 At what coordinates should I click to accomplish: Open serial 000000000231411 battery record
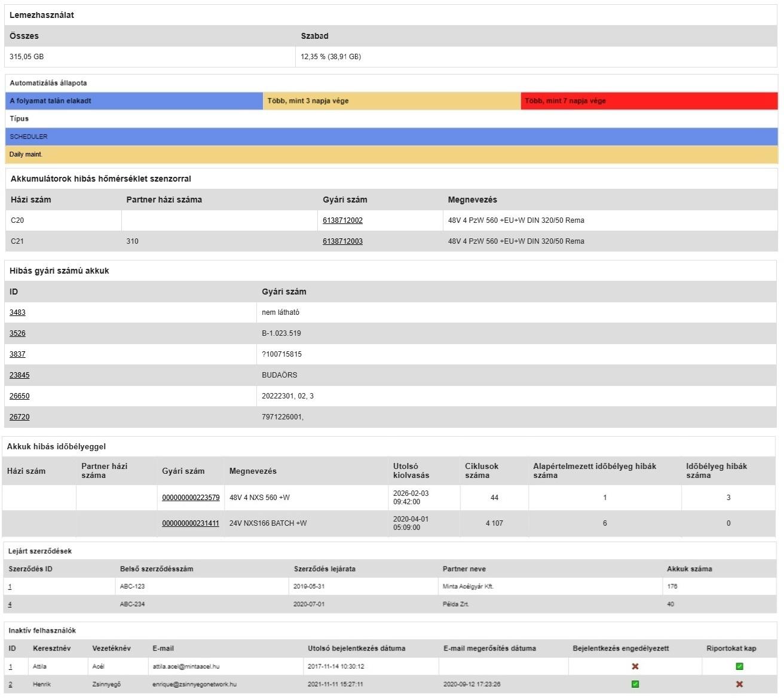191,523
